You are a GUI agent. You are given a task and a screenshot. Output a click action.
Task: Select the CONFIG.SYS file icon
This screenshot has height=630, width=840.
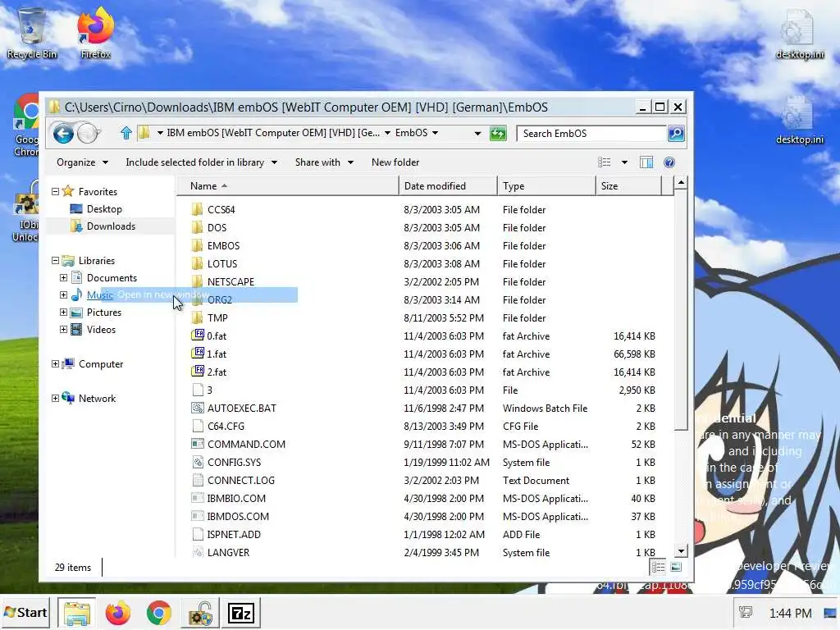198,463
